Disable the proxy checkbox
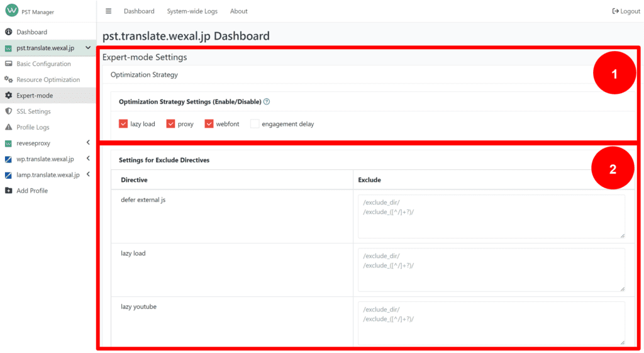Screen dimensions: 644x353 coord(170,124)
